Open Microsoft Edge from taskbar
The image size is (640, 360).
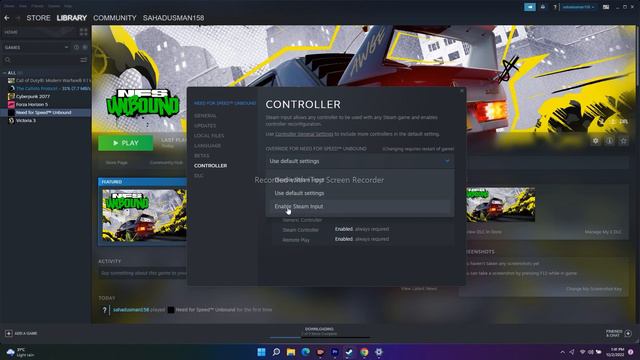305,352
